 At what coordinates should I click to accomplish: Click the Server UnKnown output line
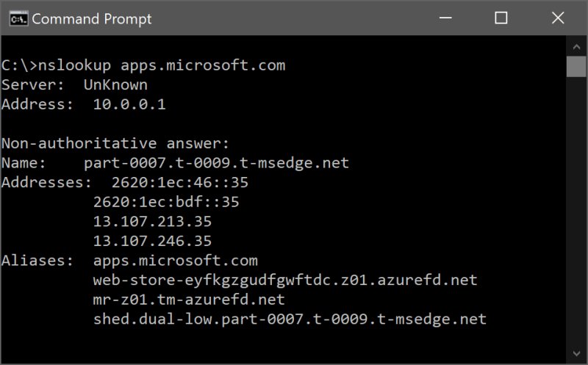click(74, 85)
